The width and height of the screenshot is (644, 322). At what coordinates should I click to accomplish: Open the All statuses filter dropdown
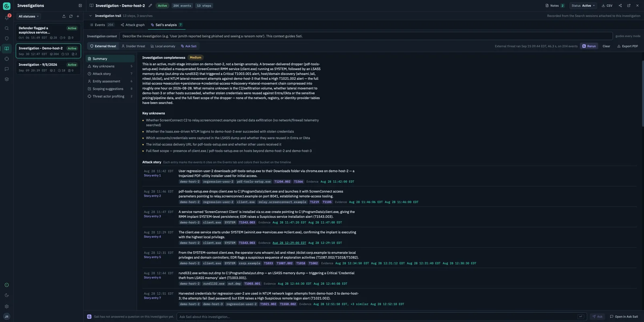[x=29, y=16]
